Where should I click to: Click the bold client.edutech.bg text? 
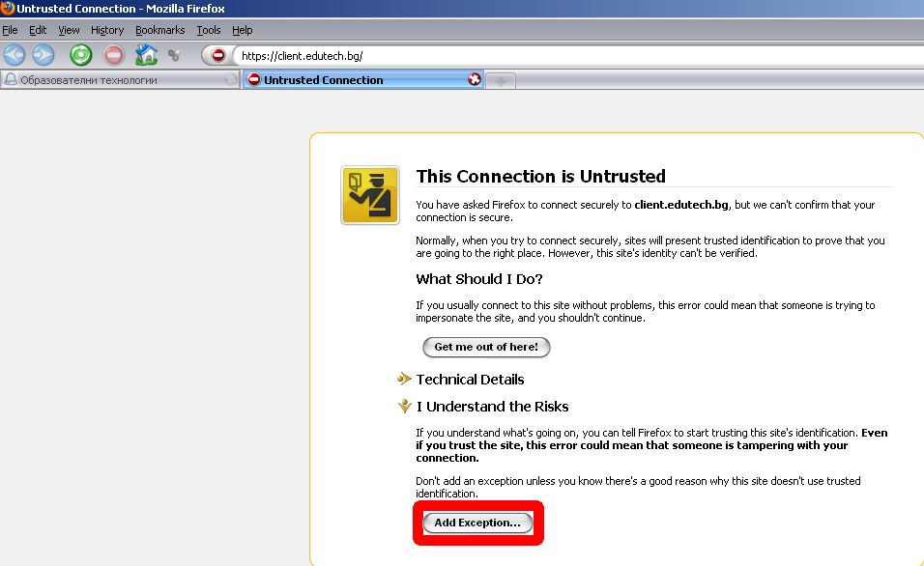[x=681, y=205]
